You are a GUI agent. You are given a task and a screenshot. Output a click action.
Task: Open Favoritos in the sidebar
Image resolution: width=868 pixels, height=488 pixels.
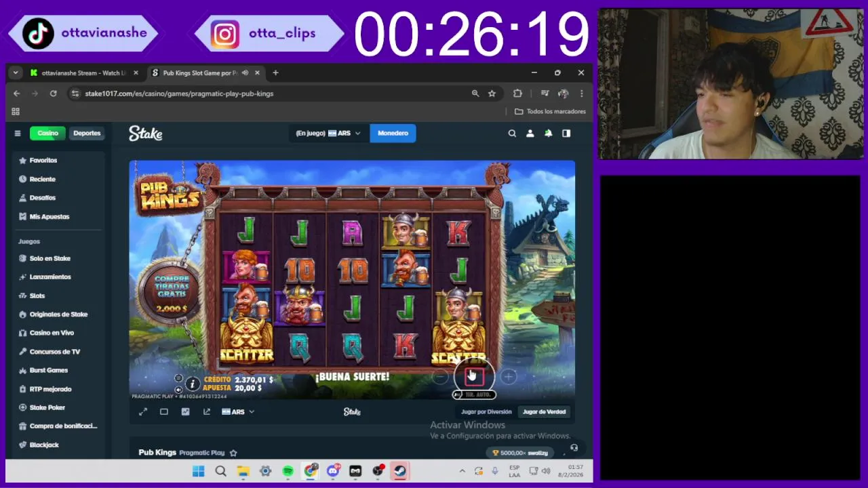click(x=58, y=161)
